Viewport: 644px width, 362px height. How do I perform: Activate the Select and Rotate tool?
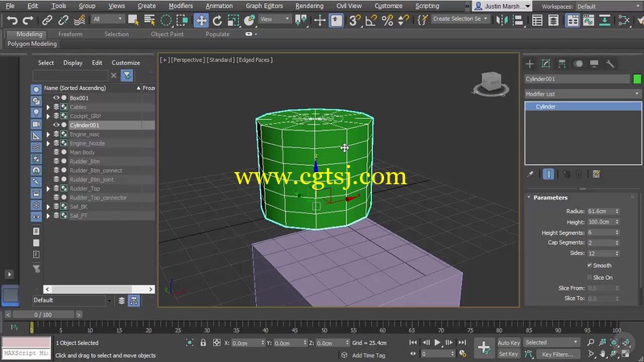(x=217, y=20)
